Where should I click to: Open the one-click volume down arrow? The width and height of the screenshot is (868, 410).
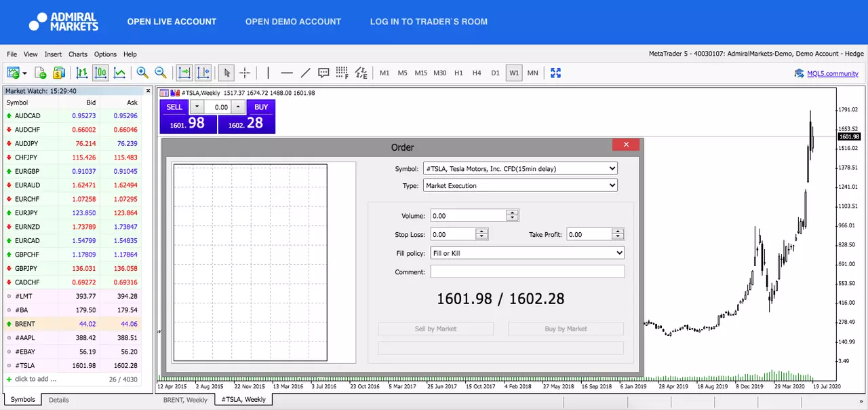point(197,107)
